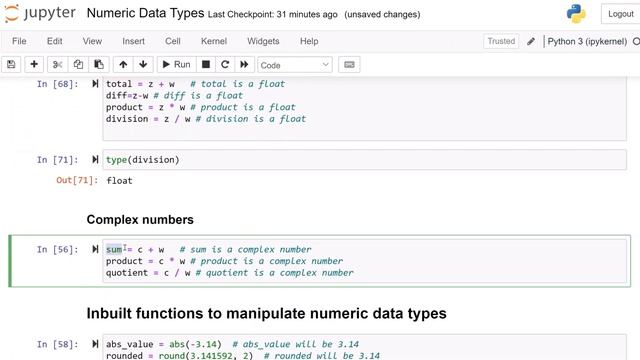640x360 pixels.
Task: Select the Complex numbers heading
Action: coord(140,220)
